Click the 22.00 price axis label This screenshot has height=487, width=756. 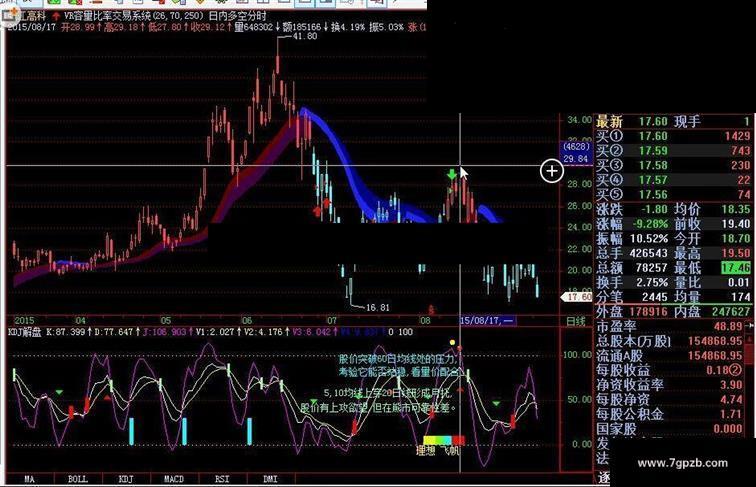click(579, 249)
